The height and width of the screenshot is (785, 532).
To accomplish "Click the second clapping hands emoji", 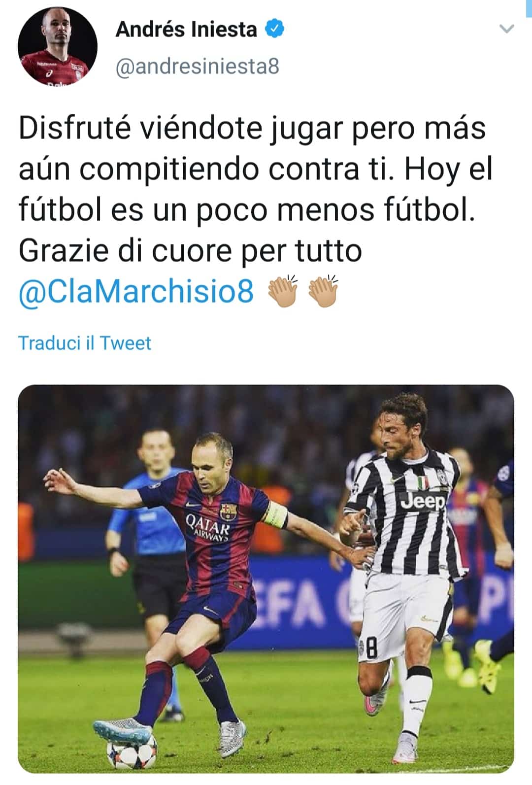I will (323, 291).
